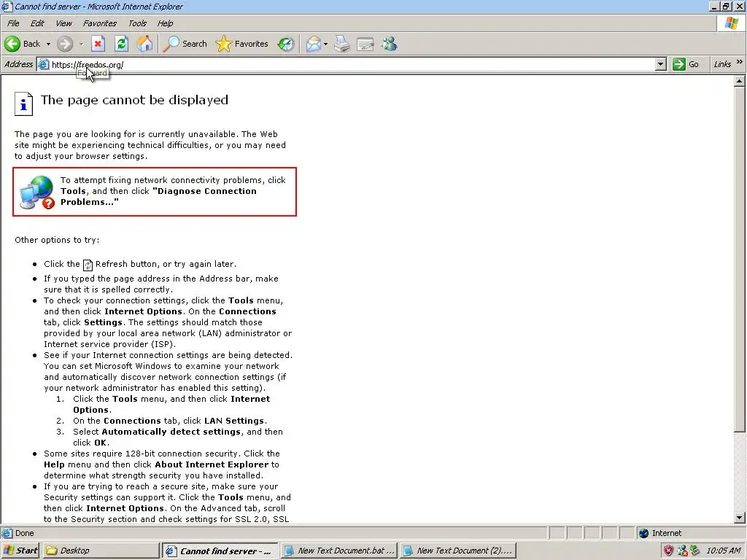The height and width of the screenshot is (560, 747).
Task: Click the vertical scrollbar thumb
Action: (739, 260)
